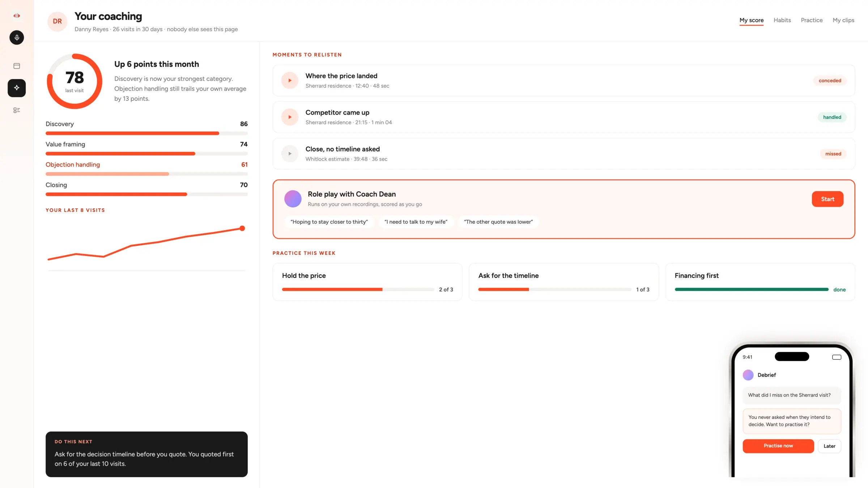
Task: Click the Discovery score bar
Action: pyautogui.click(x=146, y=133)
